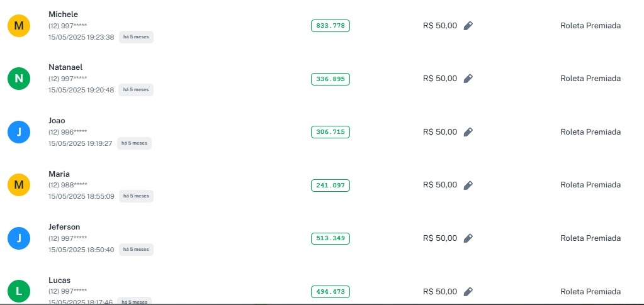Click pencil icon next to Joao's prize
644x305 pixels.
click(468, 132)
